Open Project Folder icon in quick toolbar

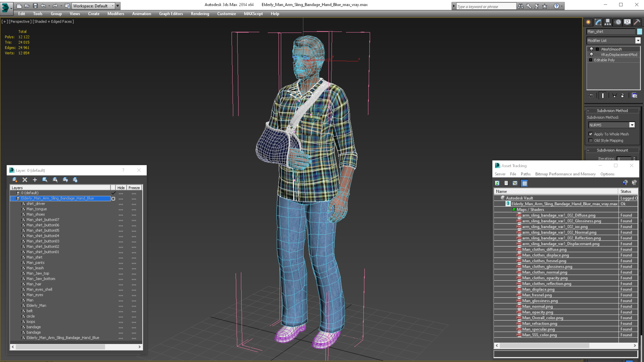(x=67, y=6)
